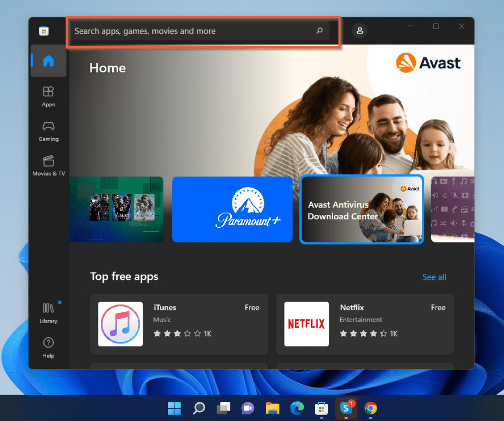This screenshot has height=421, width=504.
Task: Click the Free price label on iTunes
Action: click(x=252, y=308)
